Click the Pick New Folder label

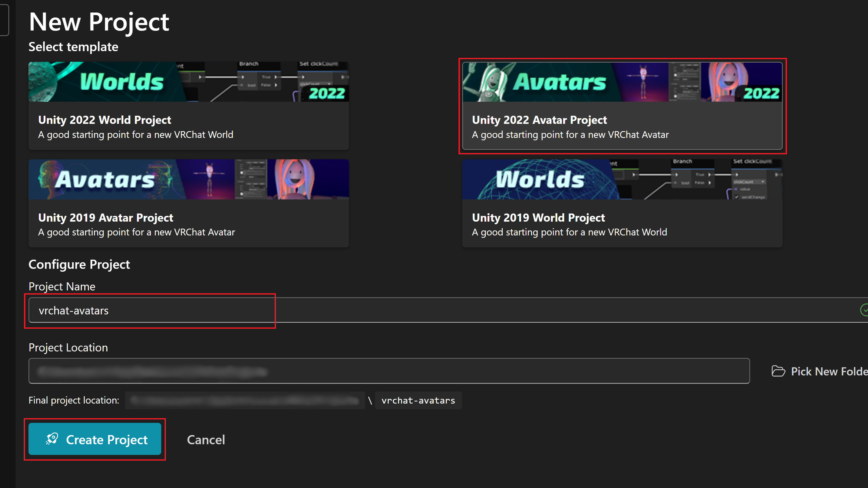click(x=829, y=371)
